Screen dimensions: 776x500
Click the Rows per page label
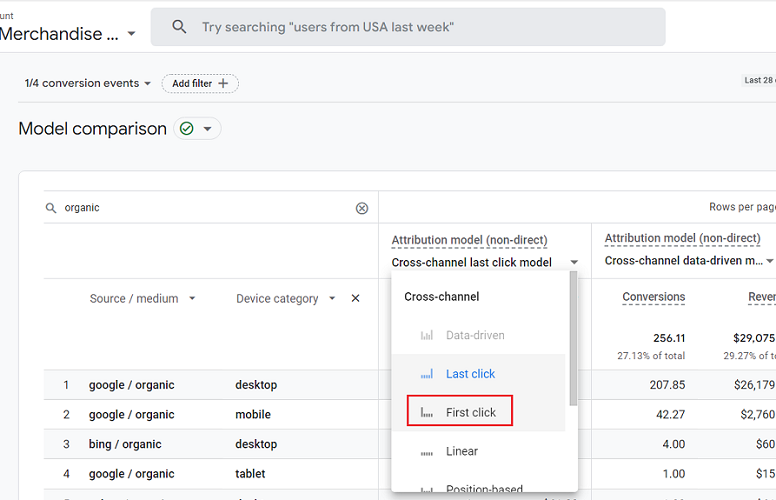pyautogui.click(x=742, y=207)
